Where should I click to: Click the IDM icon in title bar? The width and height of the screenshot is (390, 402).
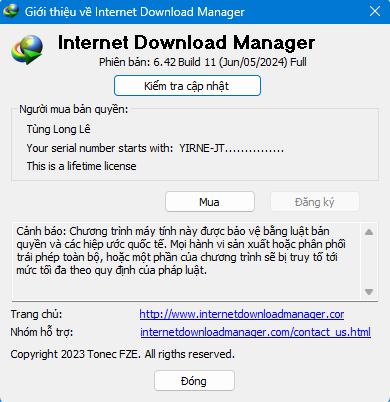coord(11,12)
